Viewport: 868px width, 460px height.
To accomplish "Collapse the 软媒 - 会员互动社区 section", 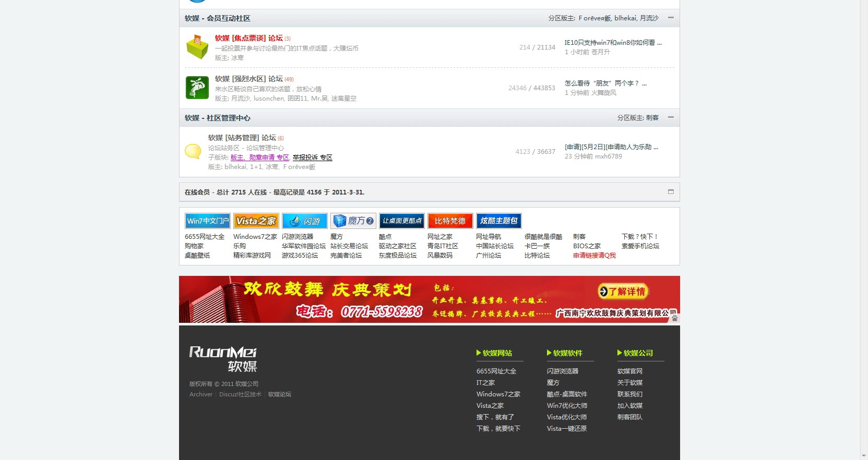I will [671, 18].
